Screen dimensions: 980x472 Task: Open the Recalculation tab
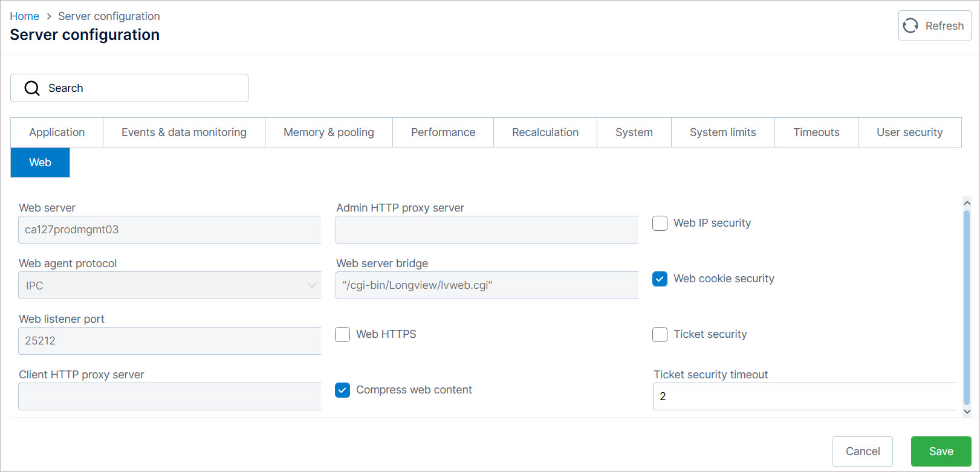pyautogui.click(x=545, y=132)
